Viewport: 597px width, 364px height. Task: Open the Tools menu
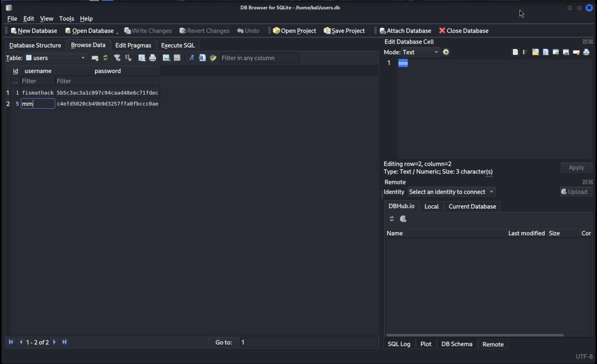66,19
